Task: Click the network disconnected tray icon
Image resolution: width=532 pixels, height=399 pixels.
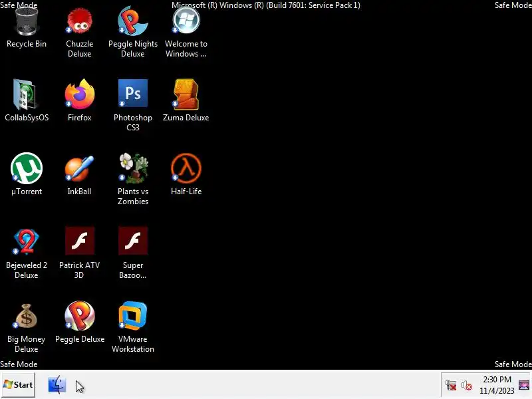Action: 451,386
